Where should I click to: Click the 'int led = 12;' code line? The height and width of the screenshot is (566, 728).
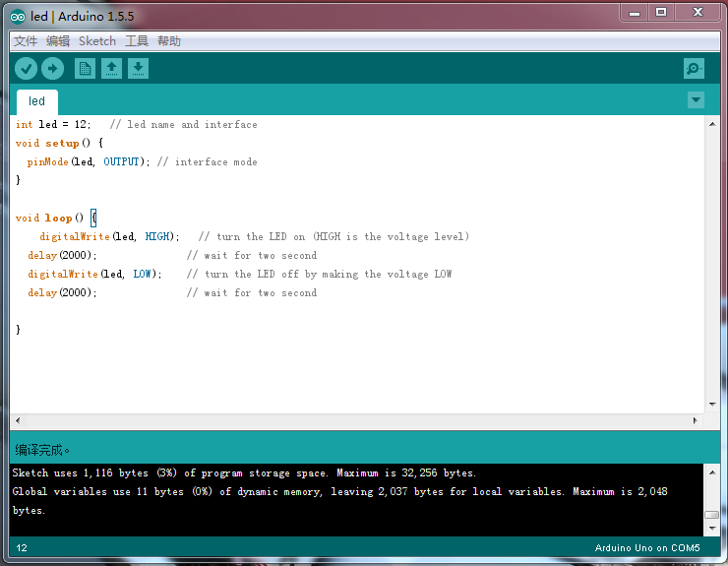click(53, 125)
